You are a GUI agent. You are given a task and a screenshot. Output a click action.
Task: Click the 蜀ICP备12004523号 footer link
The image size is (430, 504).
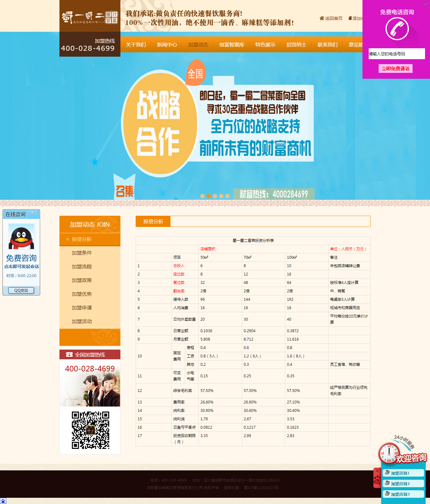pyautogui.click(x=261, y=488)
